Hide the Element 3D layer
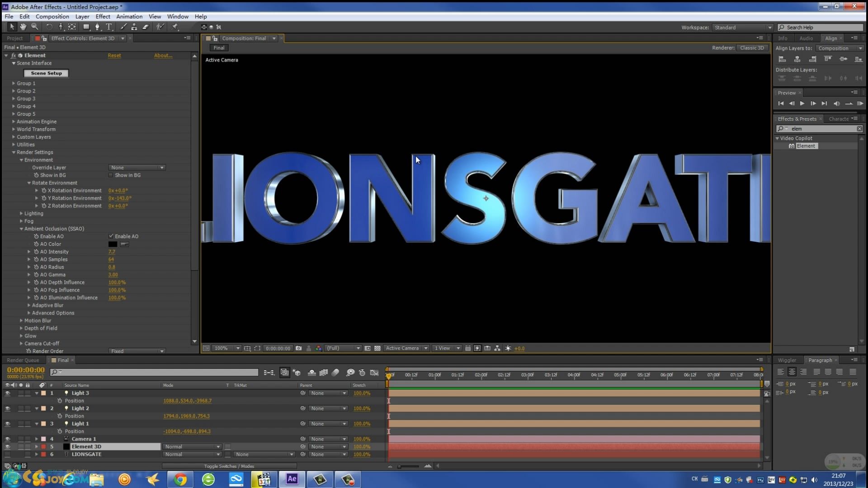 tap(7, 447)
